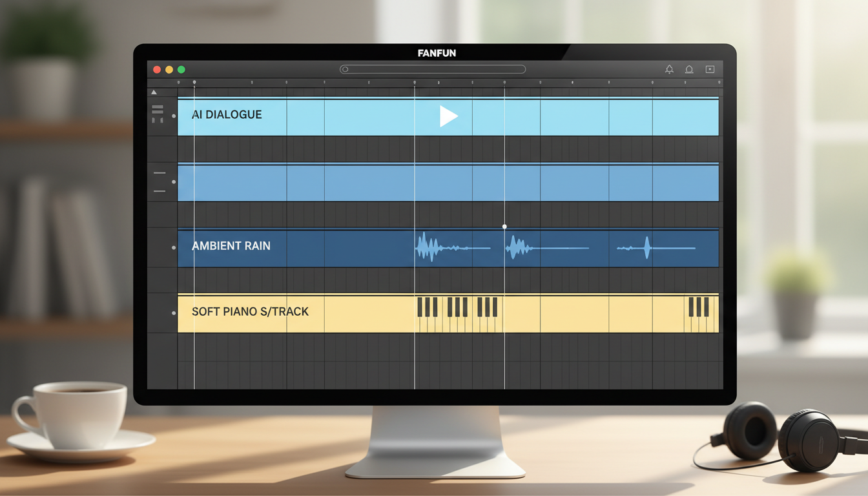Select the first waveform in the Ambient Rain track
The image size is (868, 496).
tap(452, 247)
